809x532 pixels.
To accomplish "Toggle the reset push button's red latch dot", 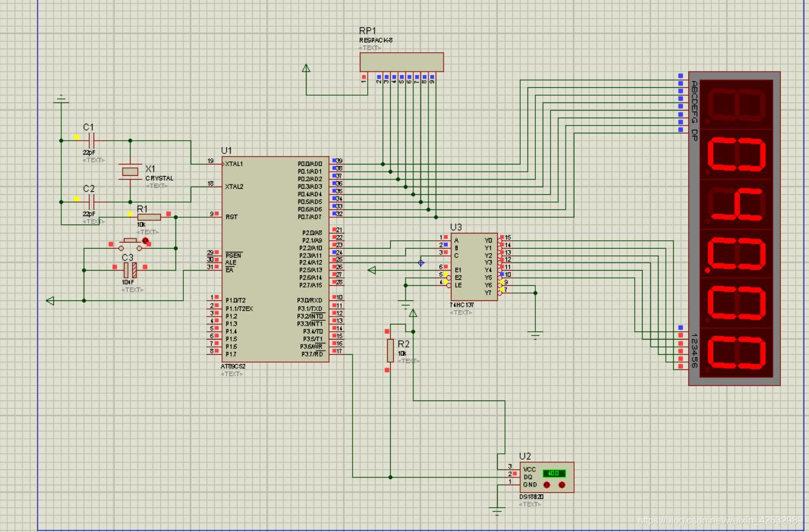I will click(x=145, y=241).
